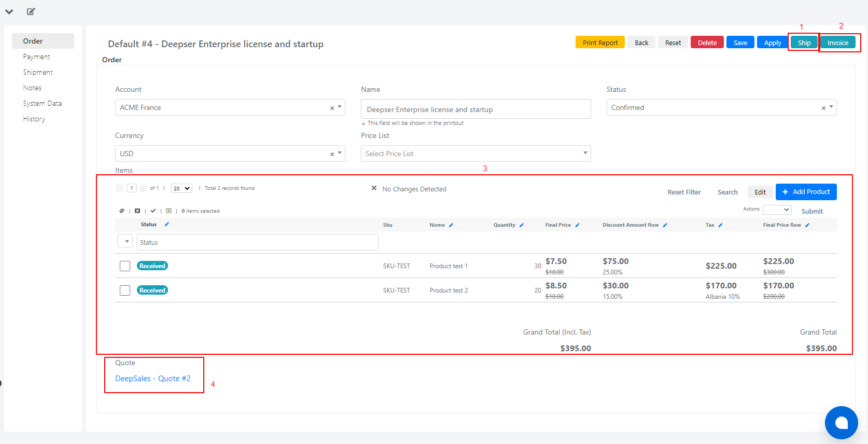Open the Currency dropdown
Image resolution: width=868 pixels, height=444 pixels.
pyautogui.click(x=230, y=154)
